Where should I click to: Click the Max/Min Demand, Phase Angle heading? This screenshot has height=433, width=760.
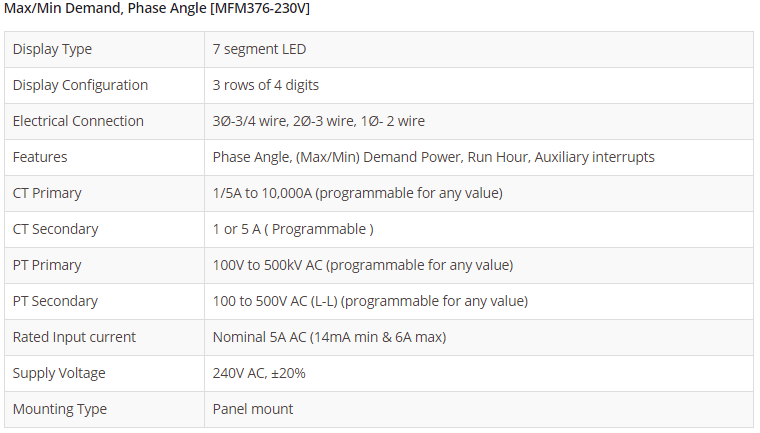point(158,9)
